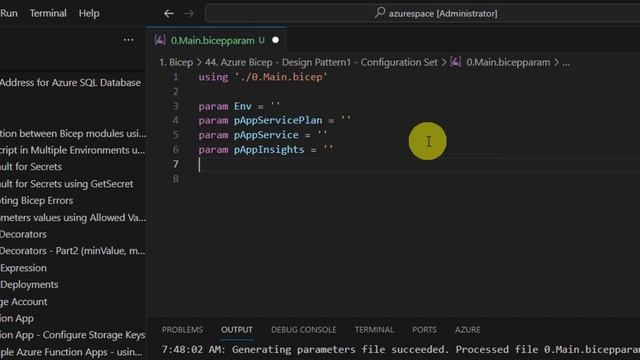Switch to the DEBUG CONSOLE panel tab
Viewport: 640px width, 360px height.
[304, 329]
